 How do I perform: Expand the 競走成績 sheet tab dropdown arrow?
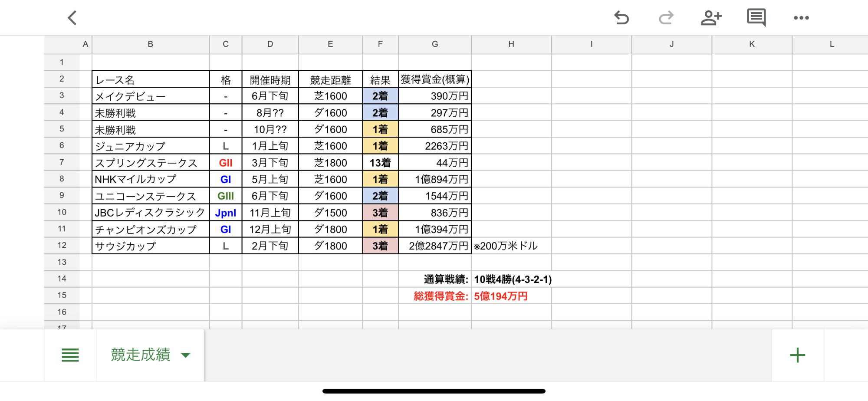pyautogui.click(x=186, y=355)
